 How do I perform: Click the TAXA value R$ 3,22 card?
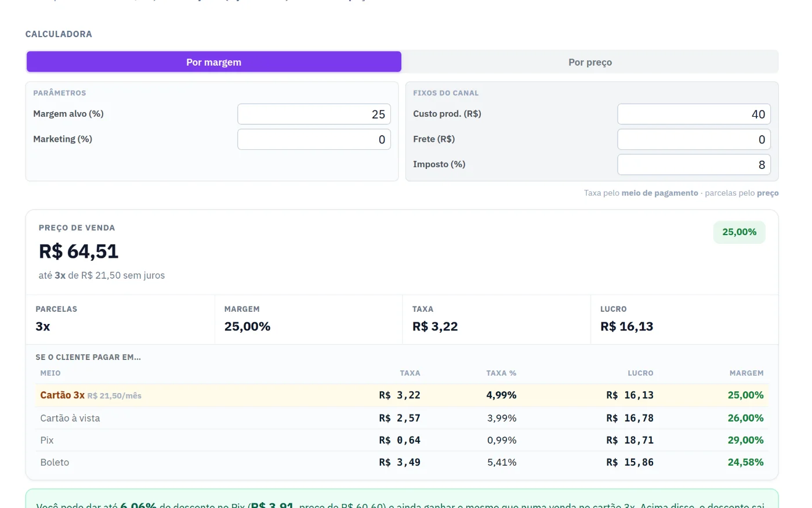click(496, 319)
